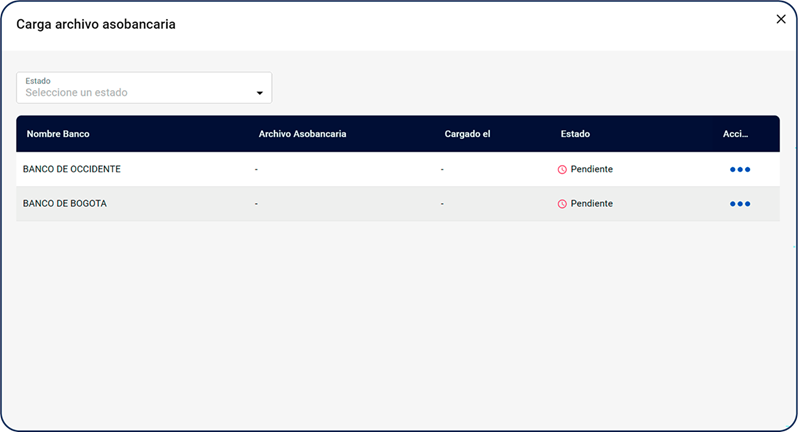This screenshot has width=798, height=432.
Task: Click the truncated Acciones column header
Action: click(735, 134)
